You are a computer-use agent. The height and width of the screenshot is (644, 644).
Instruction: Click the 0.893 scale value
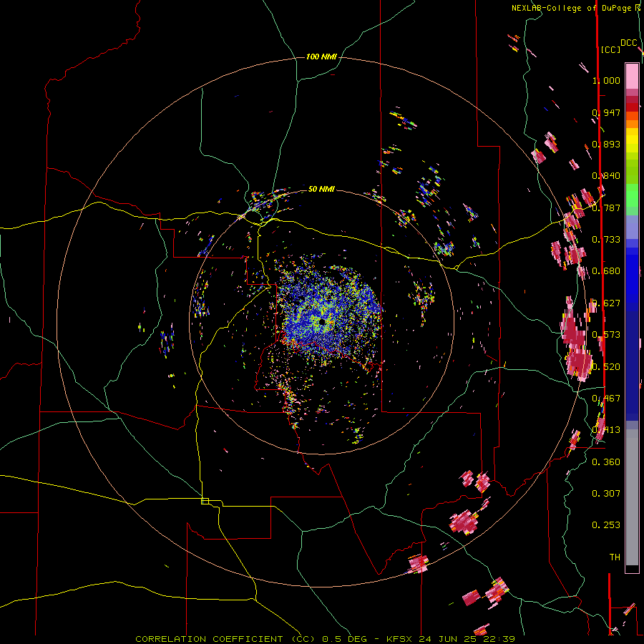[606, 144]
